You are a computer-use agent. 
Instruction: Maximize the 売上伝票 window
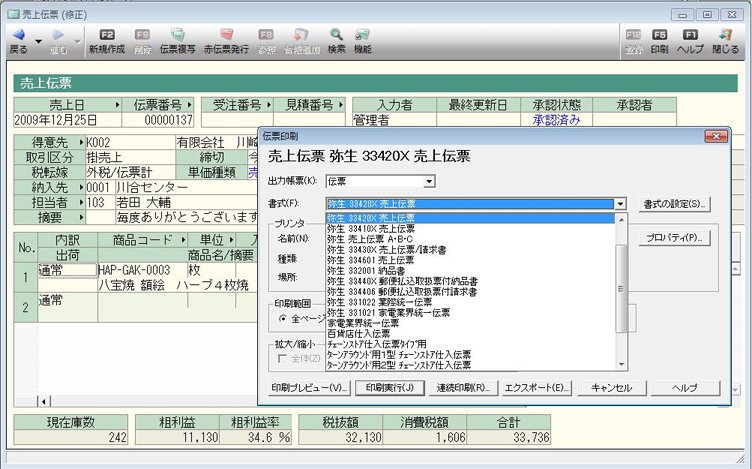point(707,14)
